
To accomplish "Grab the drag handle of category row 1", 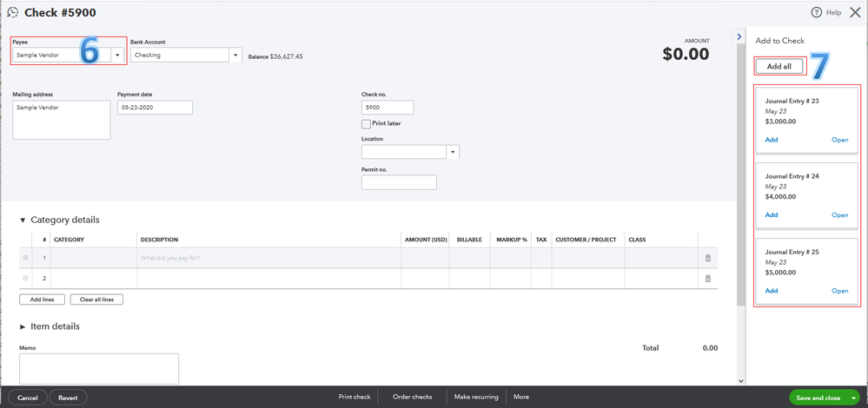I will pyautogui.click(x=25, y=258).
